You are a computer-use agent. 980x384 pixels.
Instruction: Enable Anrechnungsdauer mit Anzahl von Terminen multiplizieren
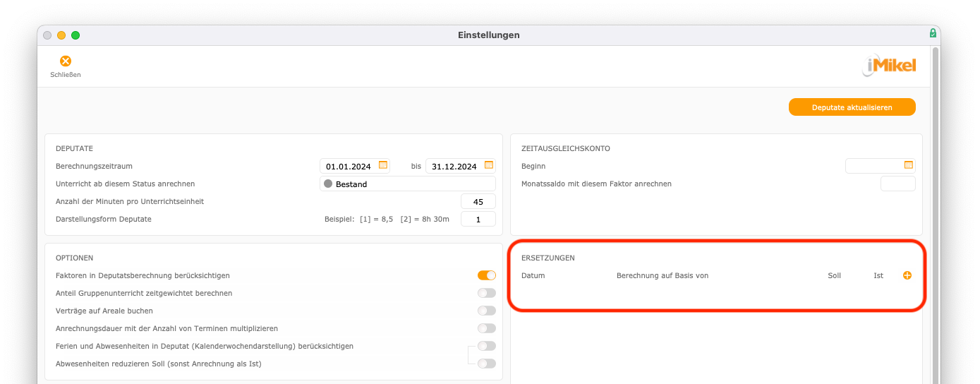coord(487,328)
